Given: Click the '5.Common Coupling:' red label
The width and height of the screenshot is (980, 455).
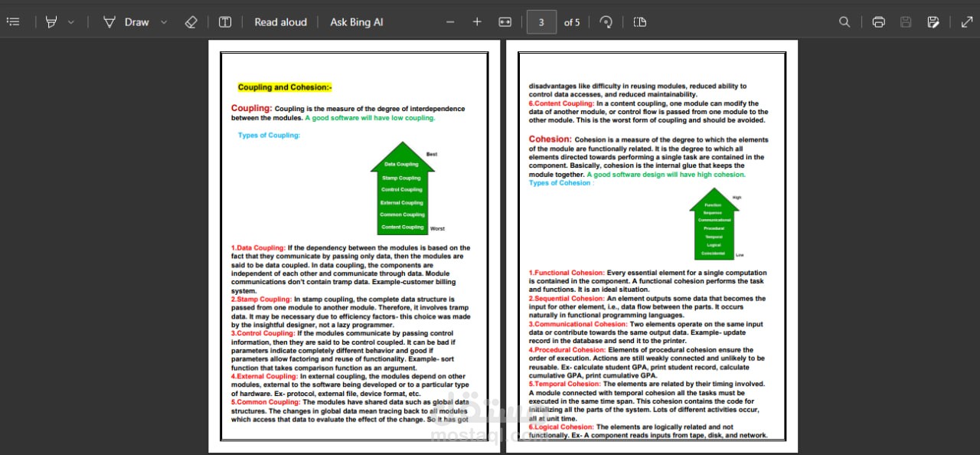Looking at the screenshot, I should coord(266,402).
